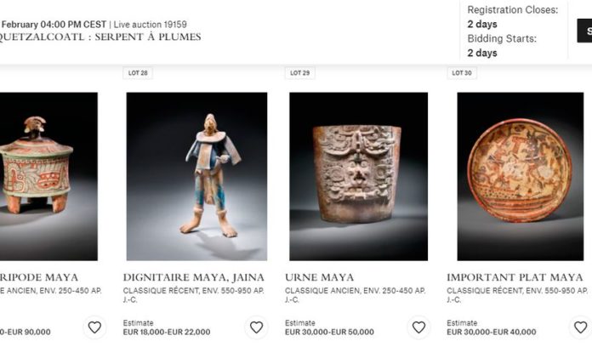Toggle heart on Important Plat Maya lot
The image size is (592, 364).
[x=580, y=327]
